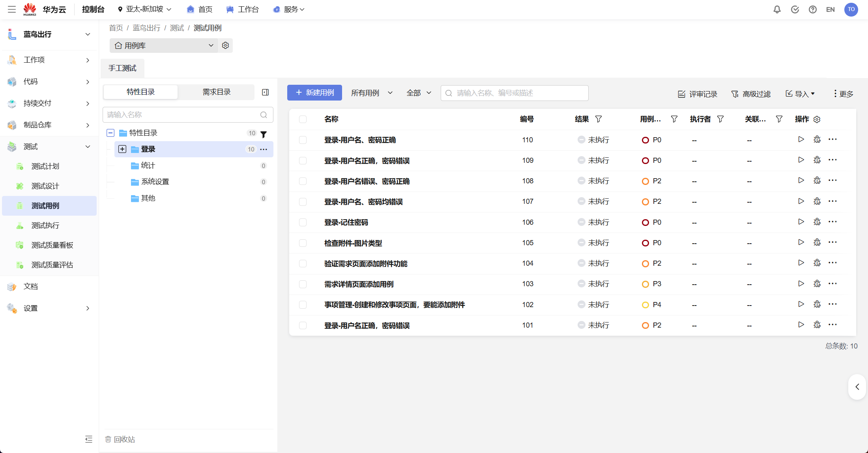Switch to the 需求目录 tab
This screenshot has width=868, height=453.
click(x=216, y=91)
